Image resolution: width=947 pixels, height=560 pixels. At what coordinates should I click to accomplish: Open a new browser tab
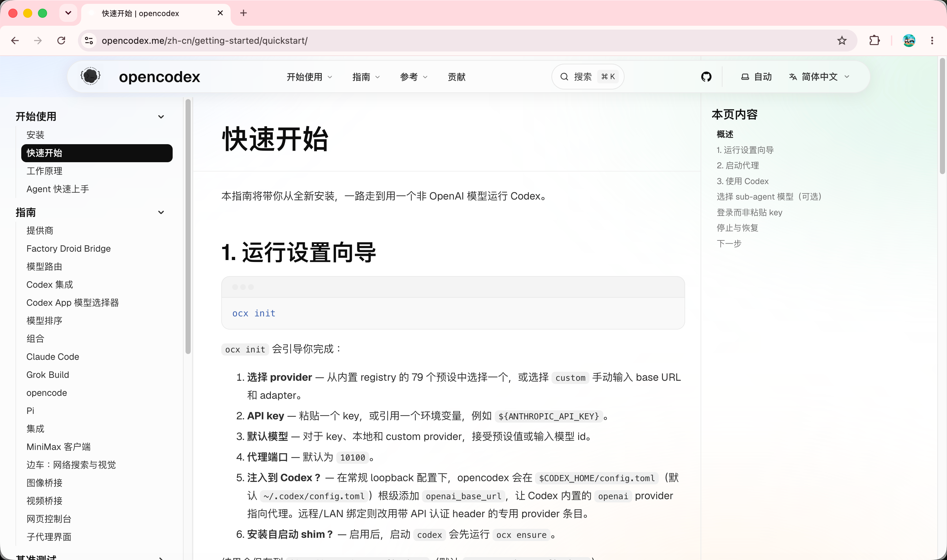244,13
